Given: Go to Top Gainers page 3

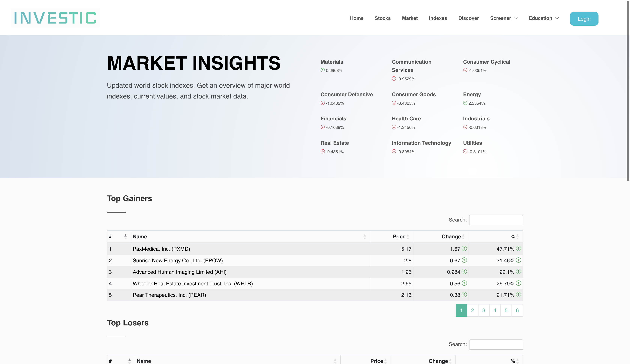Looking at the screenshot, I should click(484, 310).
